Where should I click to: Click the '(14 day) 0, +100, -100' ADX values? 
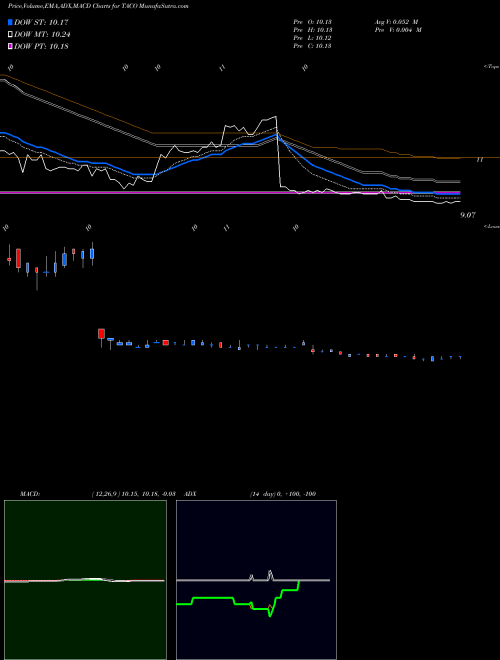(282, 494)
